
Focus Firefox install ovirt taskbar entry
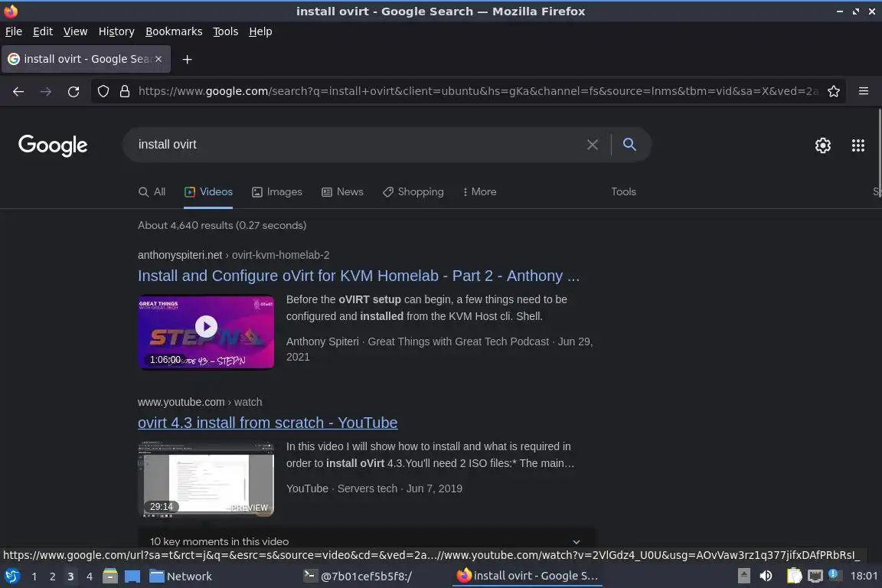click(x=528, y=576)
